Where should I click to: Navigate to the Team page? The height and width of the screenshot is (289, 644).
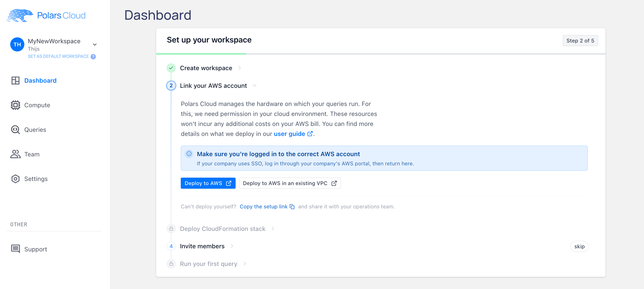coord(32,154)
